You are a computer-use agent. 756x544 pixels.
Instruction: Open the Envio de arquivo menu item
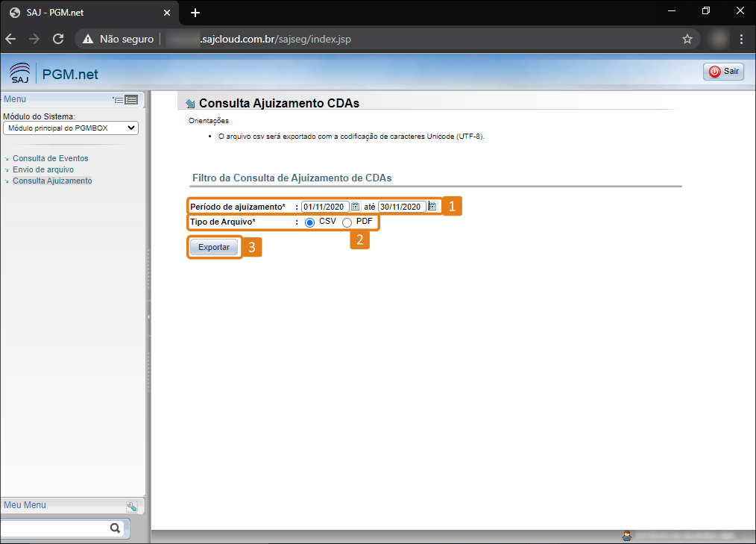(43, 169)
